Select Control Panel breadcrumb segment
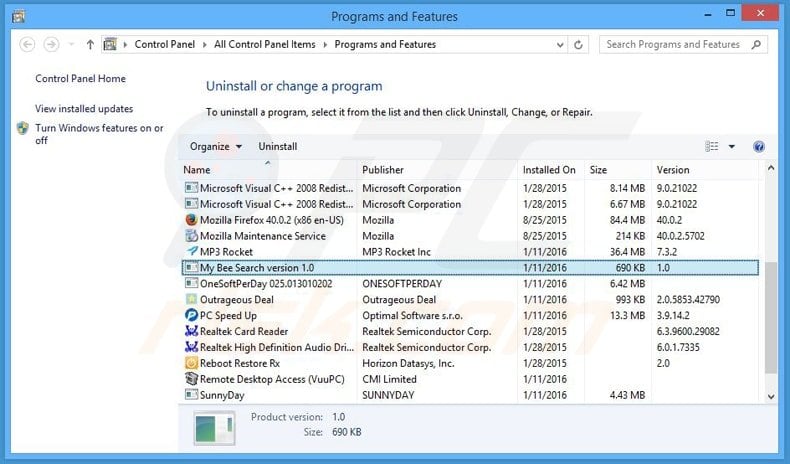 point(165,44)
